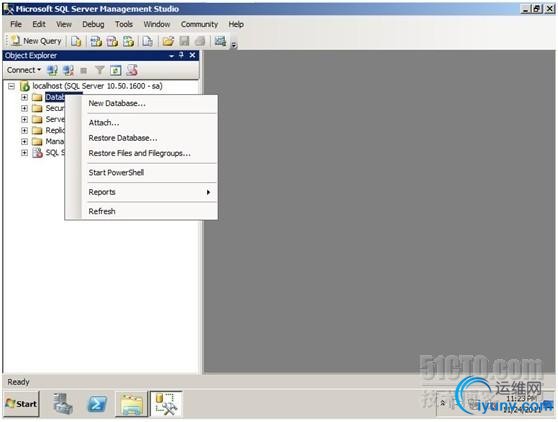Open the Connect dropdown in Object Explorer
Screen dimensions: 558x422
tap(24, 70)
